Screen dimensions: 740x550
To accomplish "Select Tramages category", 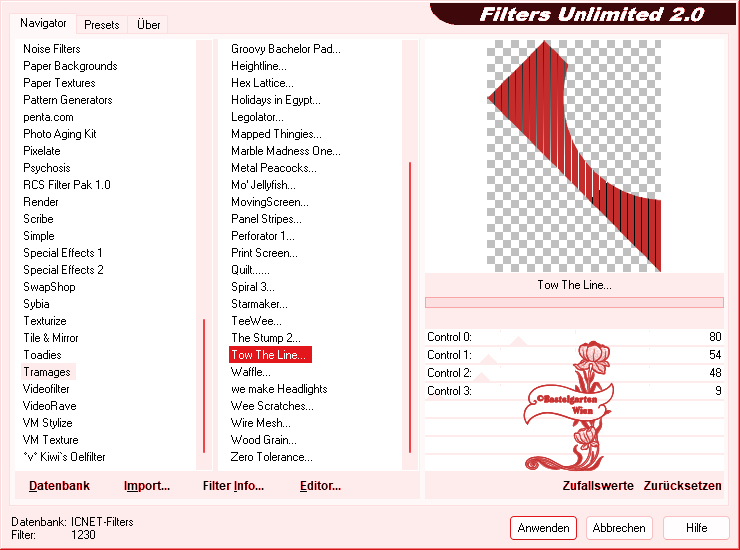I will pos(47,372).
